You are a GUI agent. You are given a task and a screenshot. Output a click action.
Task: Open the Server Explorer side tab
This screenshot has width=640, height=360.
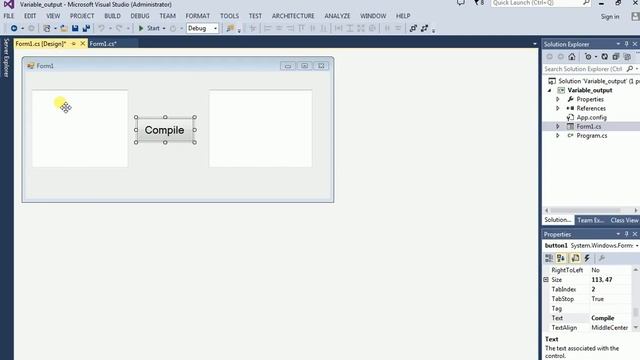click(x=6, y=58)
